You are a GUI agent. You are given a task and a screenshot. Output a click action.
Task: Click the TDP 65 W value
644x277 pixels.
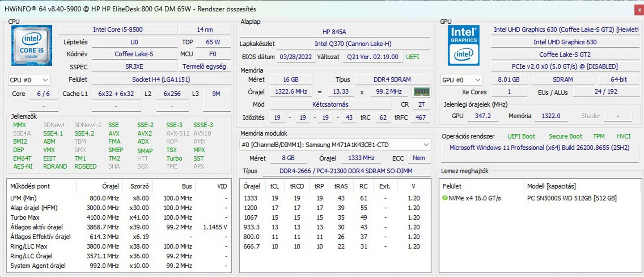click(x=213, y=42)
